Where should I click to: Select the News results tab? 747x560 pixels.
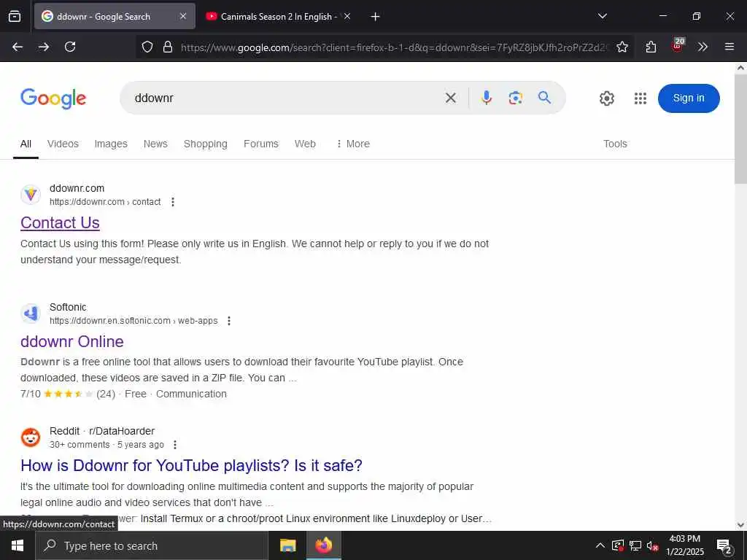tap(155, 144)
